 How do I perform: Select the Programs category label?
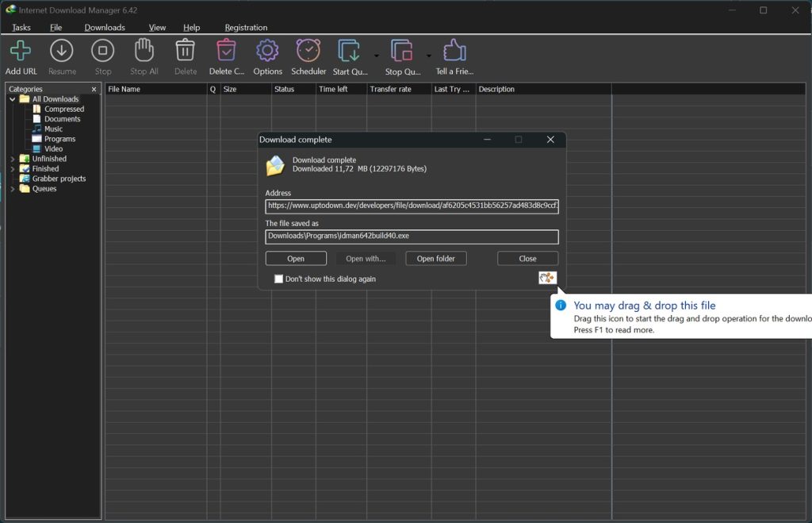(59, 139)
